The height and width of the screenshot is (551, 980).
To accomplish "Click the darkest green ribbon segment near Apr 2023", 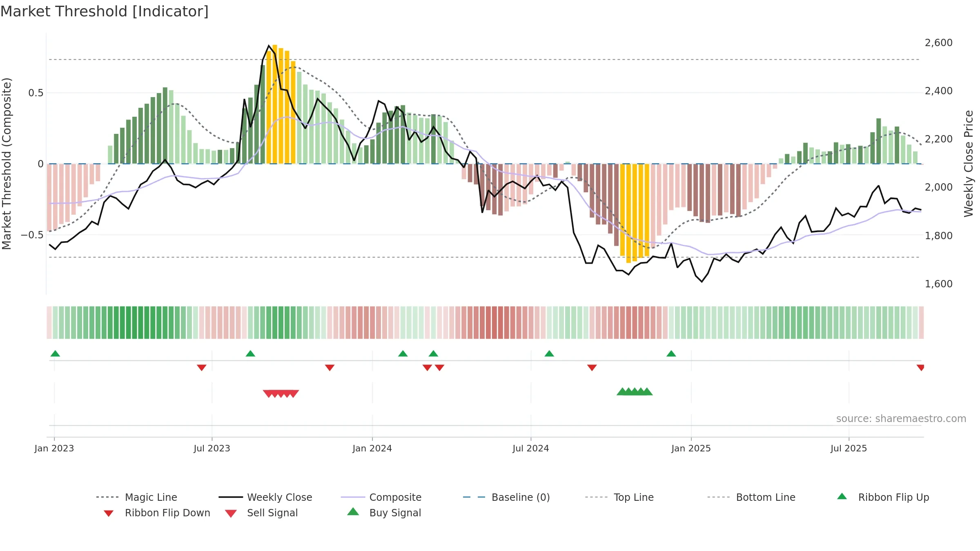I will (x=129, y=322).
